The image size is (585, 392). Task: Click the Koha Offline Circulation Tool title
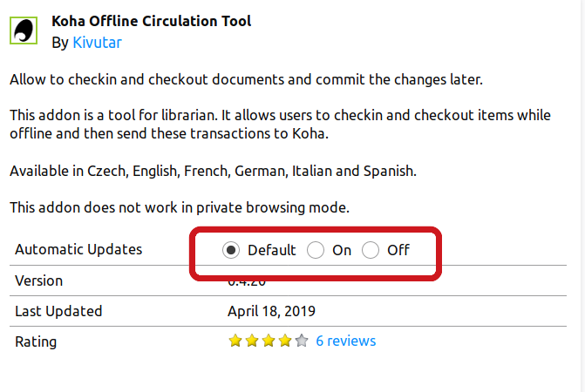coord(151,21)
